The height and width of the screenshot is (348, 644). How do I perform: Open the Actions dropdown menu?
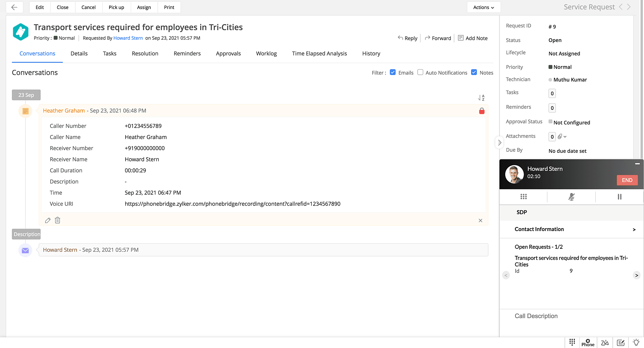483,7
